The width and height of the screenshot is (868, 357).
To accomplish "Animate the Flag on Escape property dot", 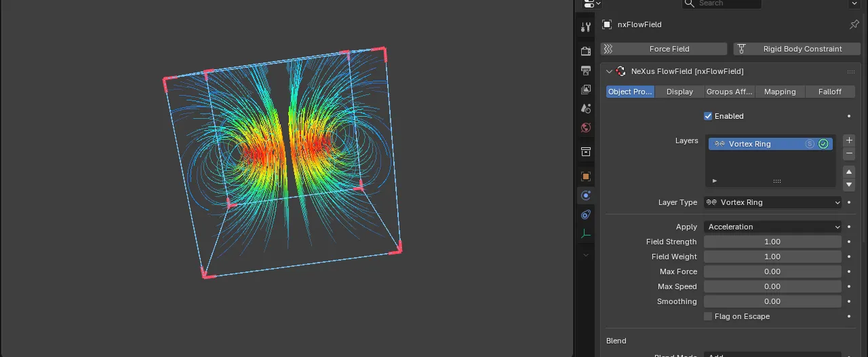I will (x=849, y=316).
